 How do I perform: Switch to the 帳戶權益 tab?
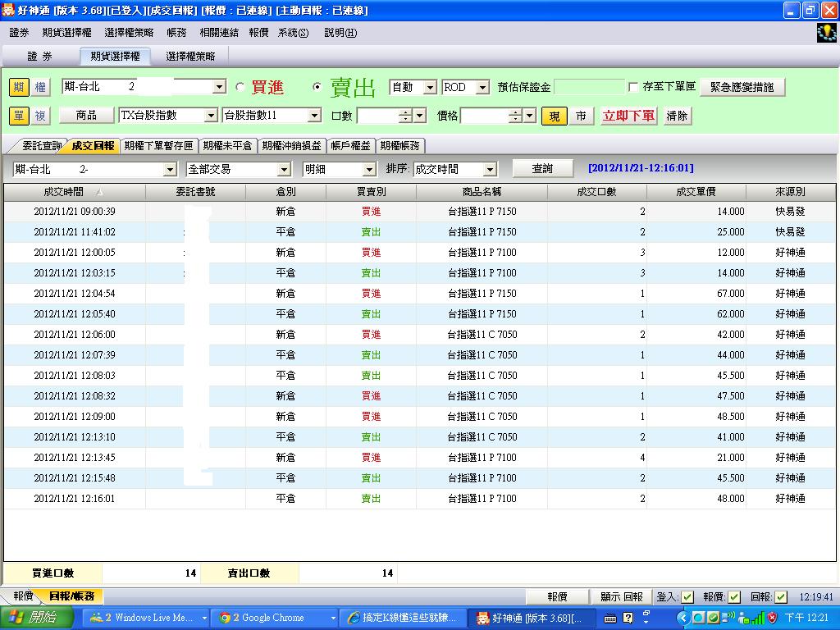[350, 146]
